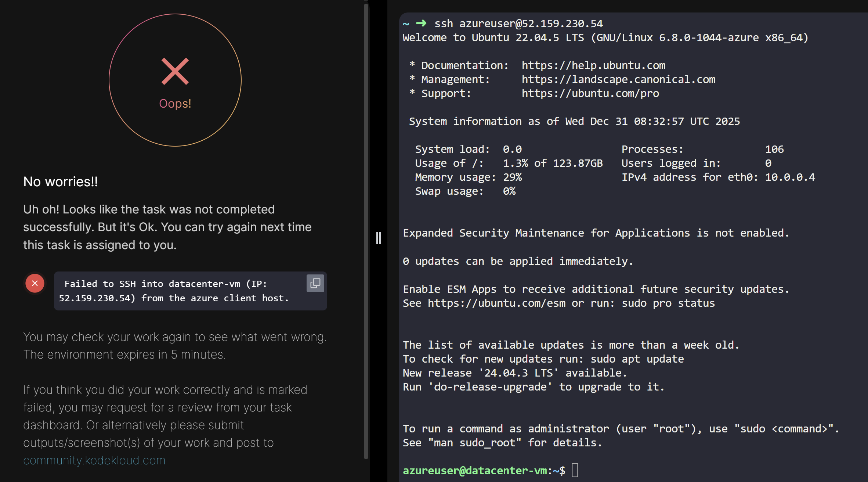The height and width of the screenshot is (482, 868).
Task: Click the red failure X circle icon
Action: (35, 283)
